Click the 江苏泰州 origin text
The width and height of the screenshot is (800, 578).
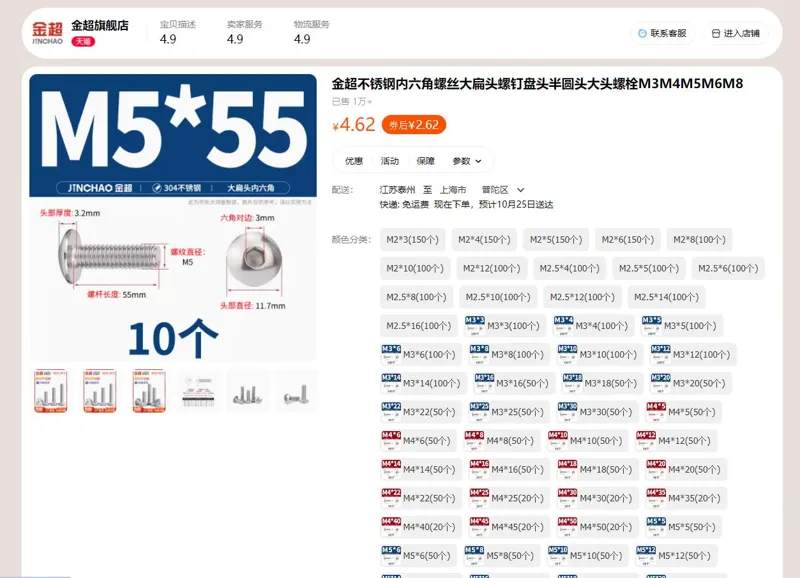pos(397,190)
